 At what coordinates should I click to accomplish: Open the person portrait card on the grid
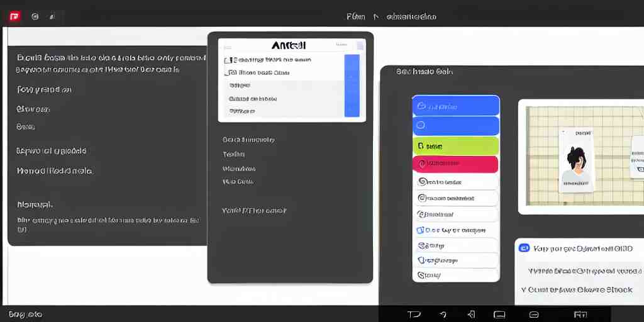click(x=575, y=160)
